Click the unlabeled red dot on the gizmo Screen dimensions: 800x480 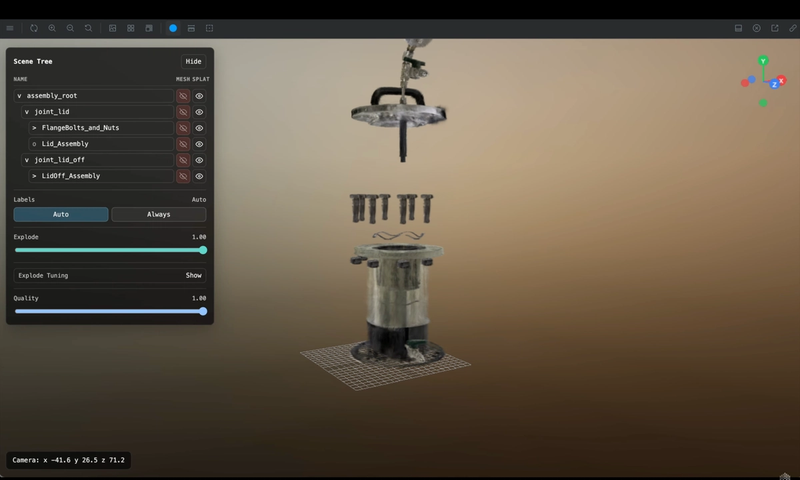tap(745, 83)
